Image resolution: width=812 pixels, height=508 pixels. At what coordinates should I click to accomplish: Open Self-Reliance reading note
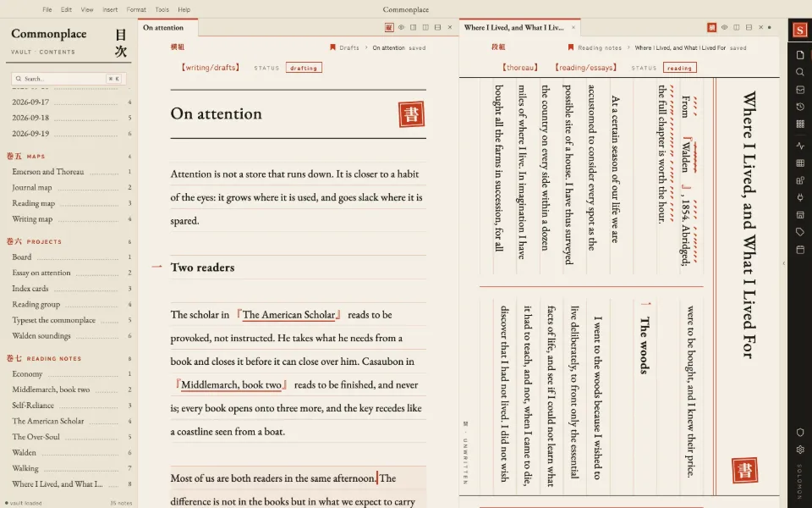(x=71, y=406)
